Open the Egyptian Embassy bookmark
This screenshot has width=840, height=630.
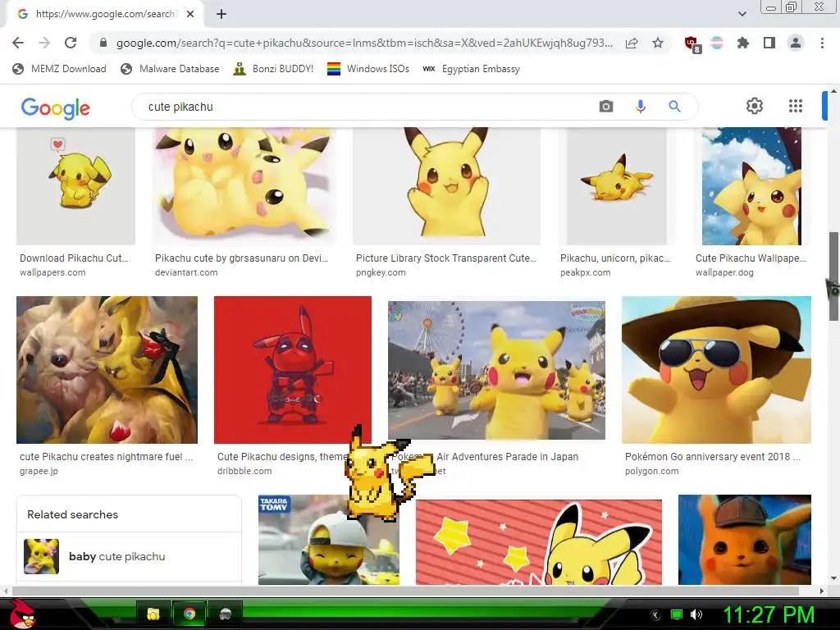pyautogui.click(x=472, y=69)
